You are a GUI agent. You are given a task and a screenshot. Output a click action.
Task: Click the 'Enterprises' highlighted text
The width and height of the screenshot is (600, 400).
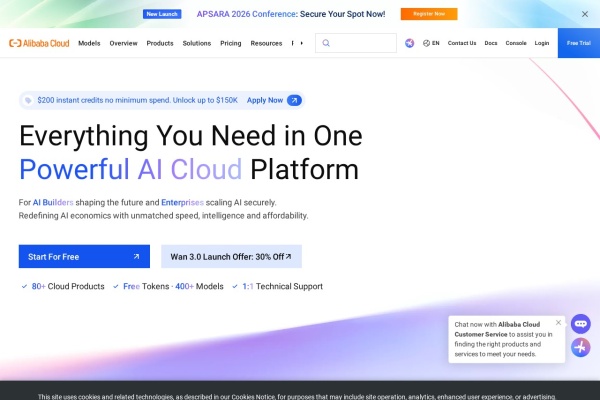click(x=183, y=202)
